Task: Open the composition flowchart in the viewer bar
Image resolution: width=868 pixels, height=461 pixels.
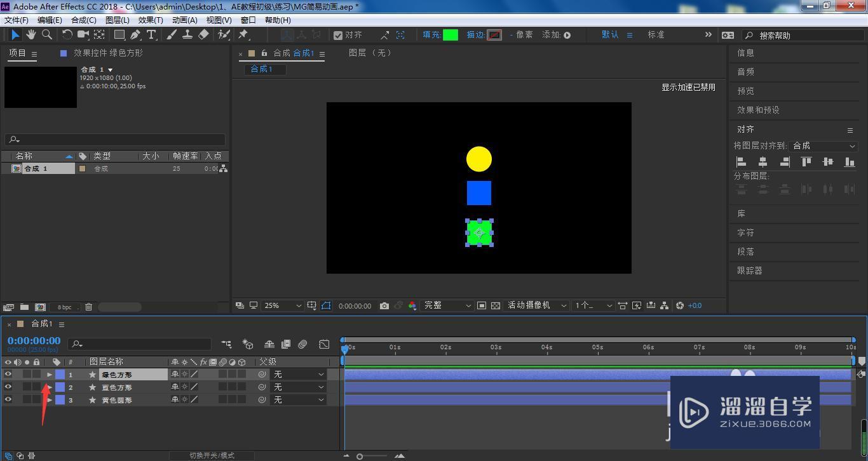Action: pos(665,306)
